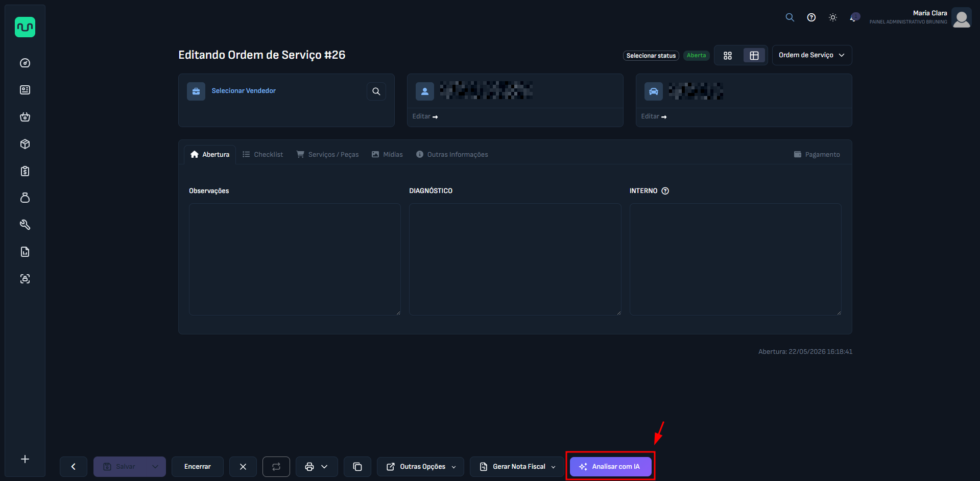Screen dimensions: 980x481
Task: Focus the DIAGNÓSTICO text area
Action: coord(515,259)
